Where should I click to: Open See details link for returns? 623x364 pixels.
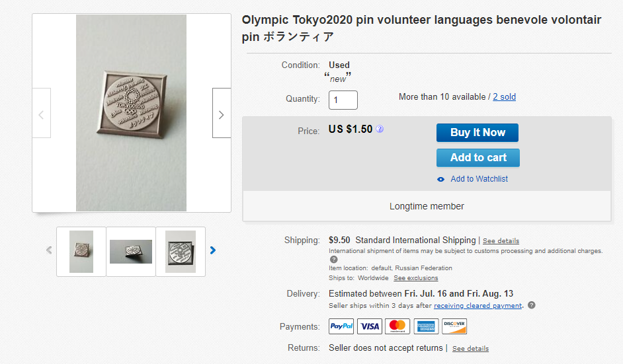click(x=470, y=349)
